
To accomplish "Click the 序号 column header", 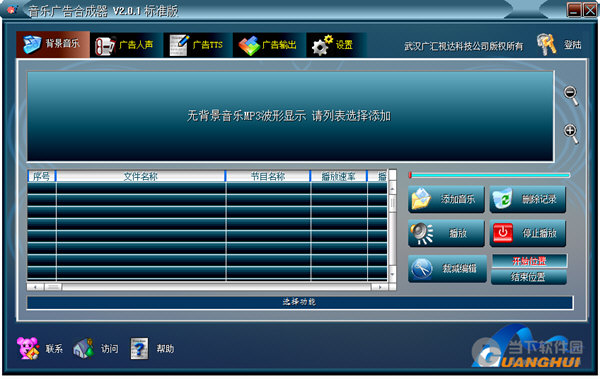I will coord(41,176).
